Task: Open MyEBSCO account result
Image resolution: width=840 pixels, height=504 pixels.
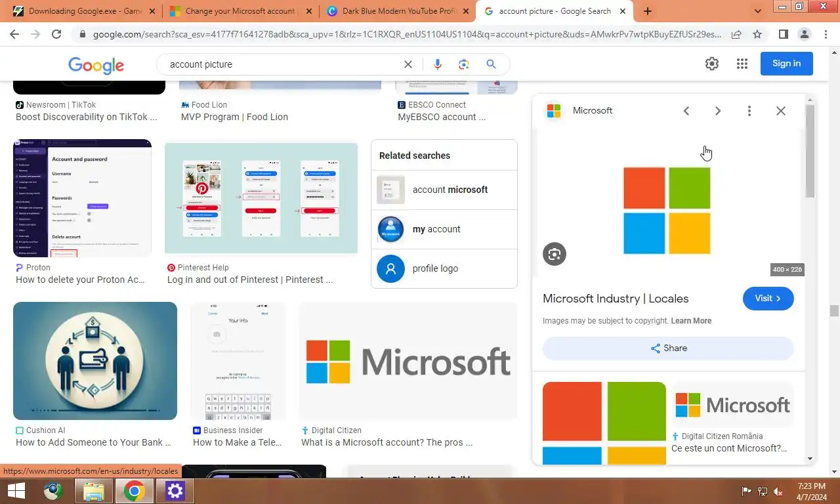Action: [442, 117]
